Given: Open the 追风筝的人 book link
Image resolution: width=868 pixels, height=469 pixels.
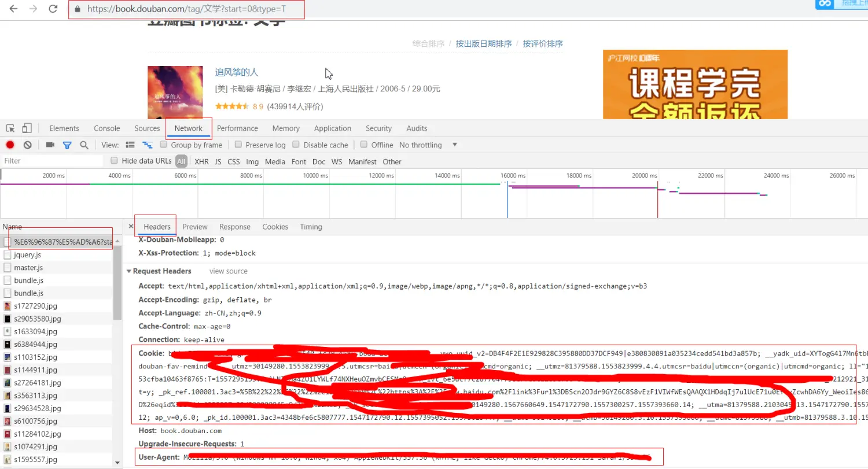Looking at the screenshot, I should tap(236, 72).
